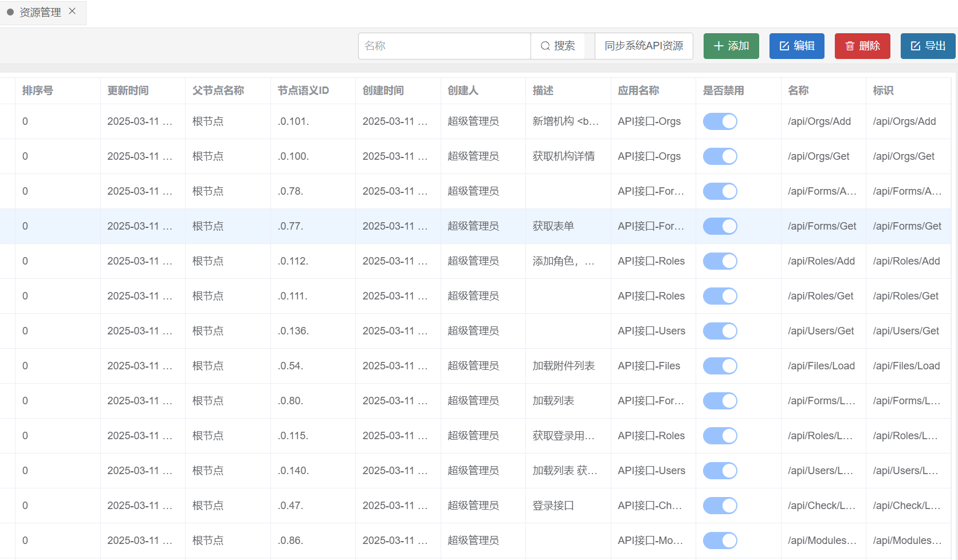The width and height of the screenshot is (958, 560).
Task: Toggle 是否禁用 switch for /api/Roles/Add row
Action: coord(720,261)
